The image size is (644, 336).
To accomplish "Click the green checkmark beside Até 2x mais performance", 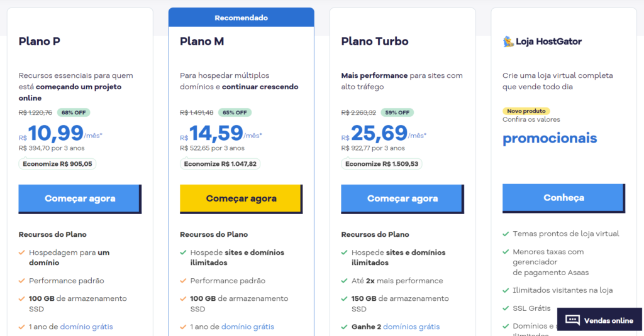I will (x=344, y=281).
